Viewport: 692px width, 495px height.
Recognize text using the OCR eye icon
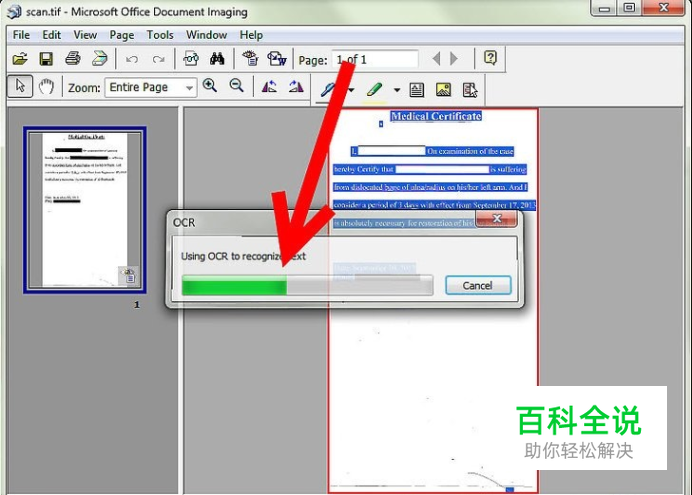click(250, 58)
